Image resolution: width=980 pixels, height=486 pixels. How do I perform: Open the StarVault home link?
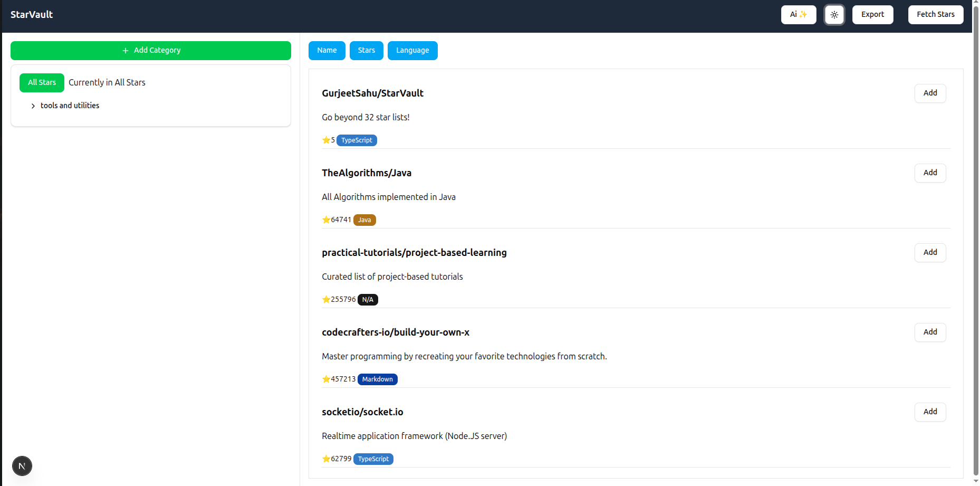click(x=31, y=14)
